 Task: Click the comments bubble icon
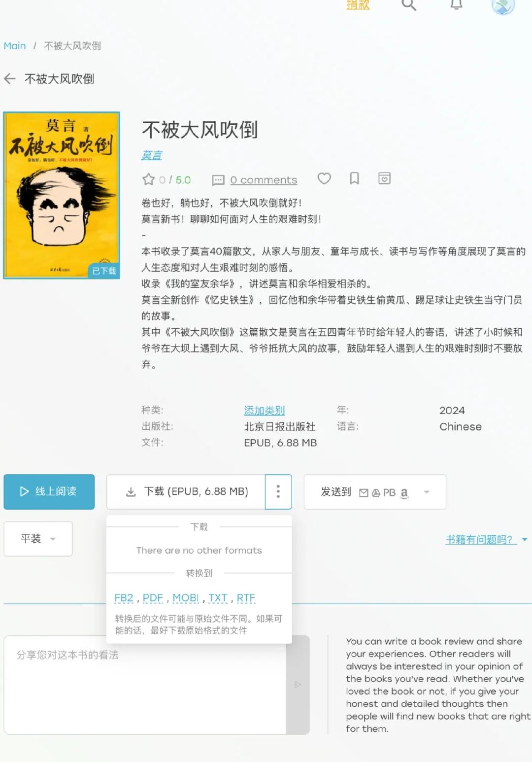pos(218,180)
